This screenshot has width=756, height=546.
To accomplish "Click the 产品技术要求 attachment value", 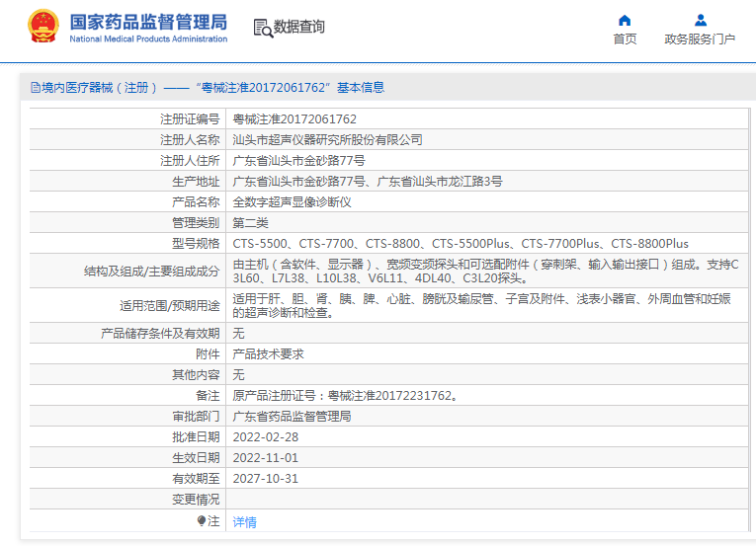I will (x=268, y=354).
